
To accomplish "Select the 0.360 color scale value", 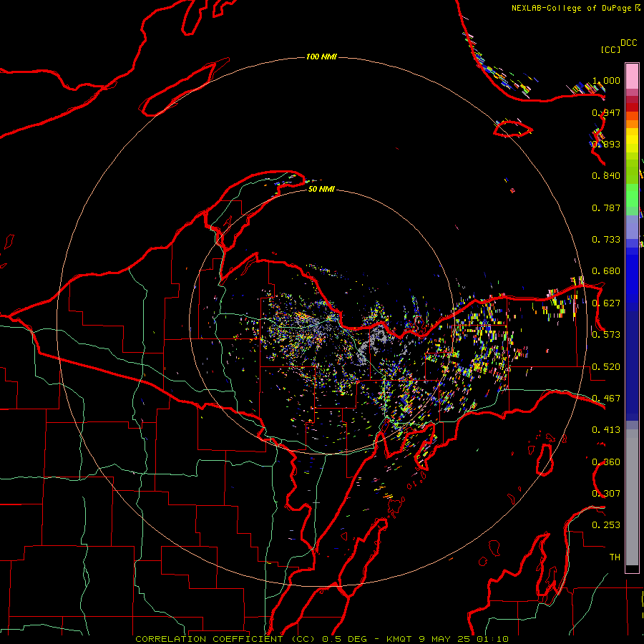I will point(606,462).
